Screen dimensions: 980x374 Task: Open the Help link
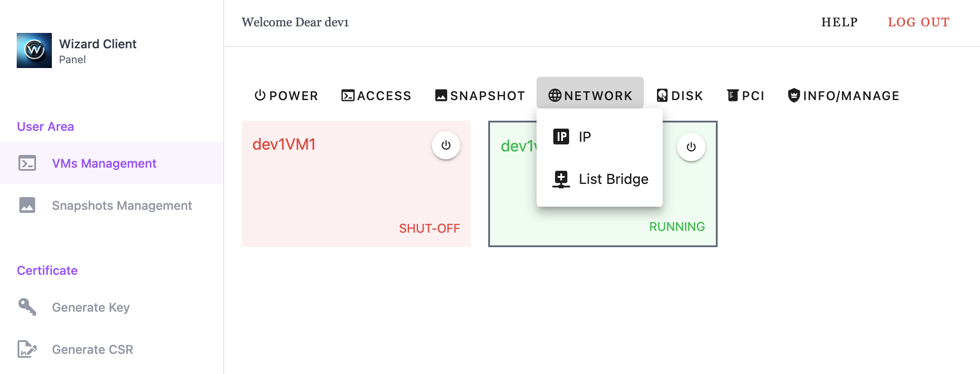tap(839, 22)
